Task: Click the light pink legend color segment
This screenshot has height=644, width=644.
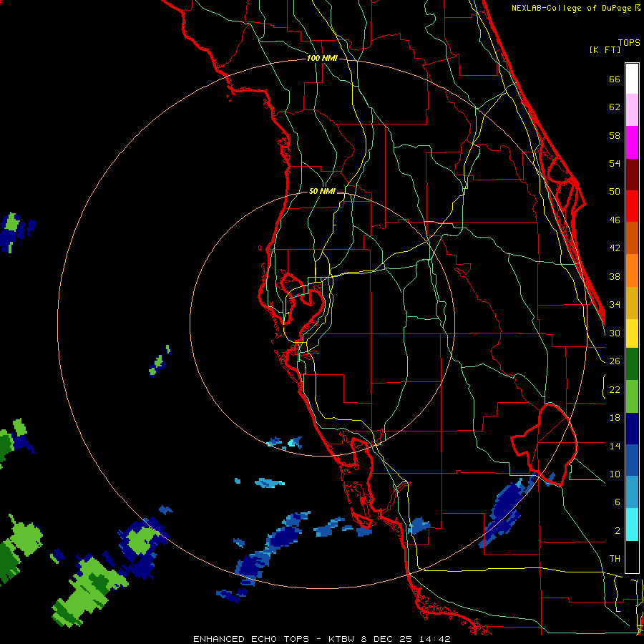Action: point(632,109)
